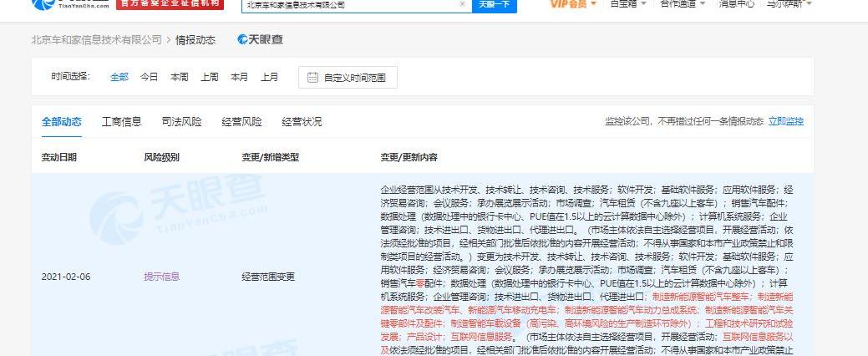Expand the 合作通道 dropdown
The width and height of the screenshot is (868, 356).
683,4
